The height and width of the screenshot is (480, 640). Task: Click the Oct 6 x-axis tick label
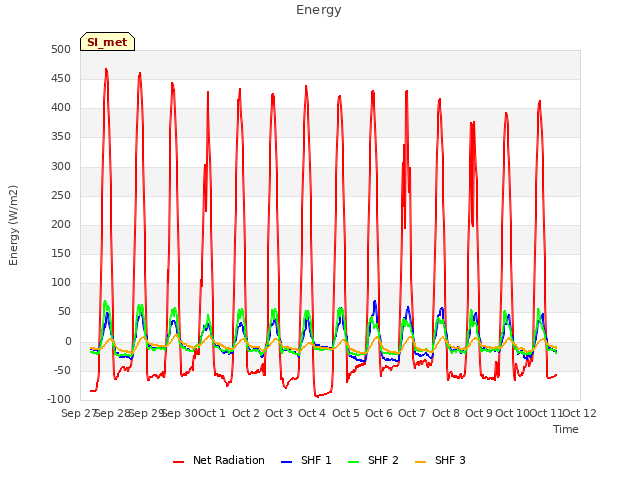379,413
